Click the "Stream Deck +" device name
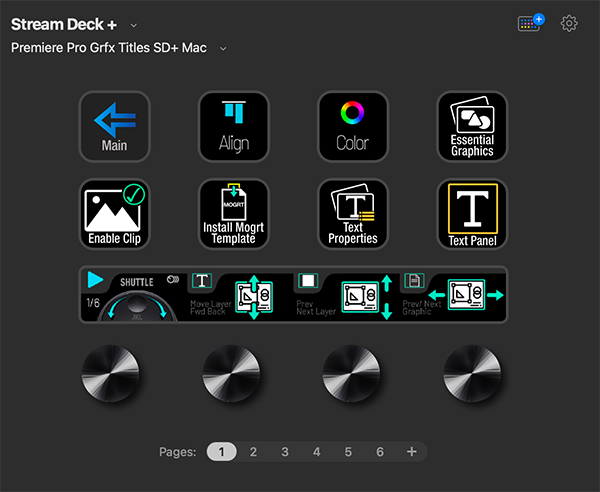Image resolution: width=600 pixels, height=492 pixels. (64, 24)
